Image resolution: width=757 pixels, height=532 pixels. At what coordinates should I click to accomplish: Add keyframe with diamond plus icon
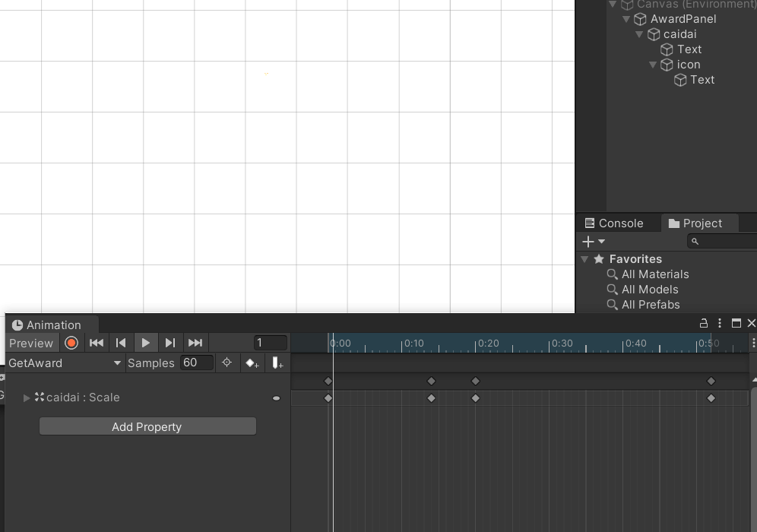[x=252, y=363]
